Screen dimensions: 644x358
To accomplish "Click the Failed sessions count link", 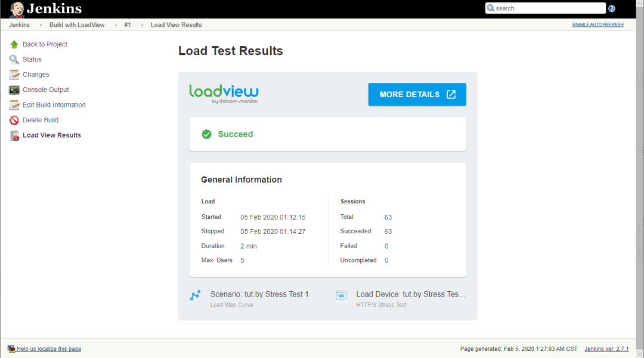I will [386, 245].
